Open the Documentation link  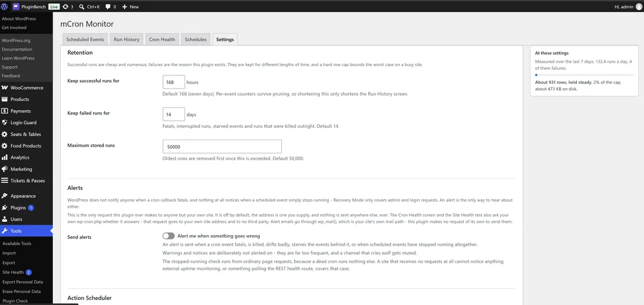(17, 49)
